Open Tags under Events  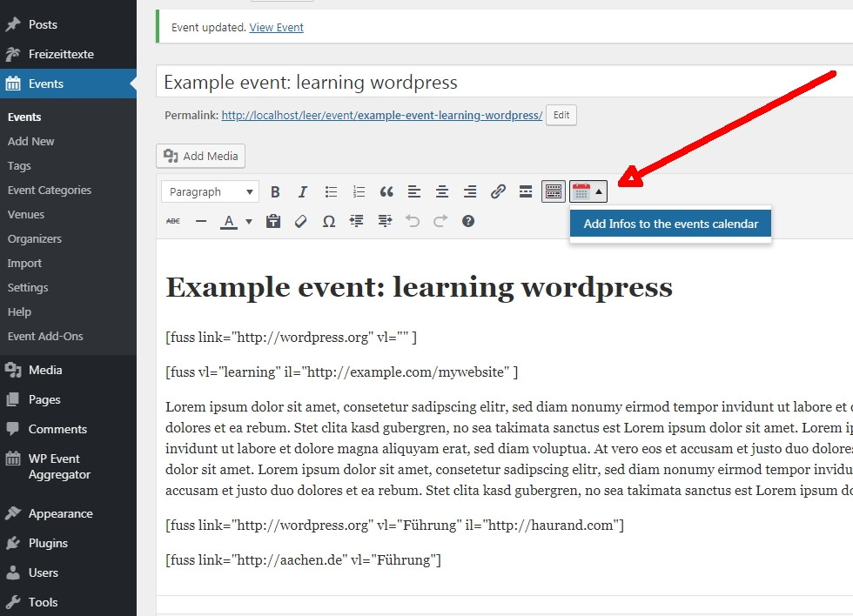coord(19,166)
